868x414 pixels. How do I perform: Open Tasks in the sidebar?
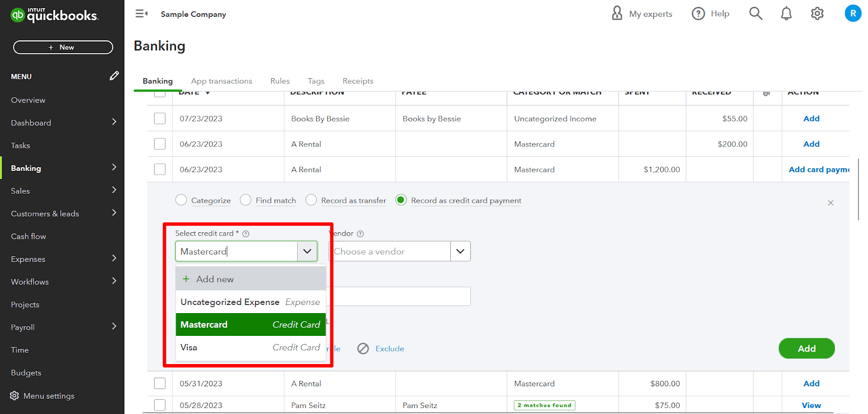[21, 145]
